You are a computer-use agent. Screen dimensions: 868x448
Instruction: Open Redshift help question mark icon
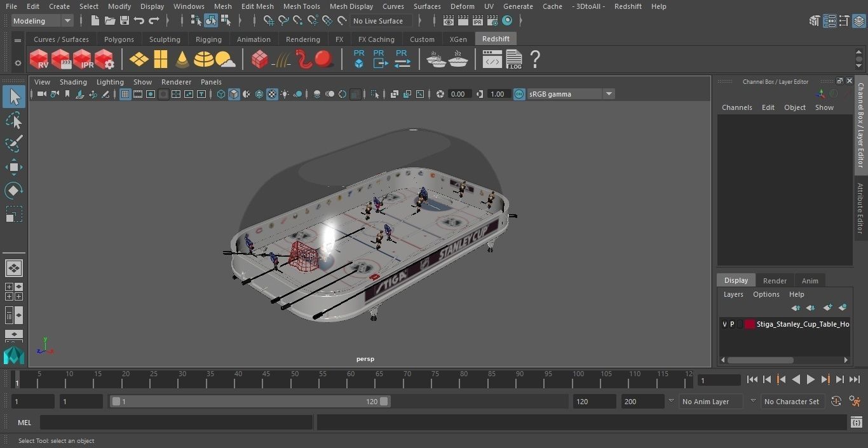[535, 60]
